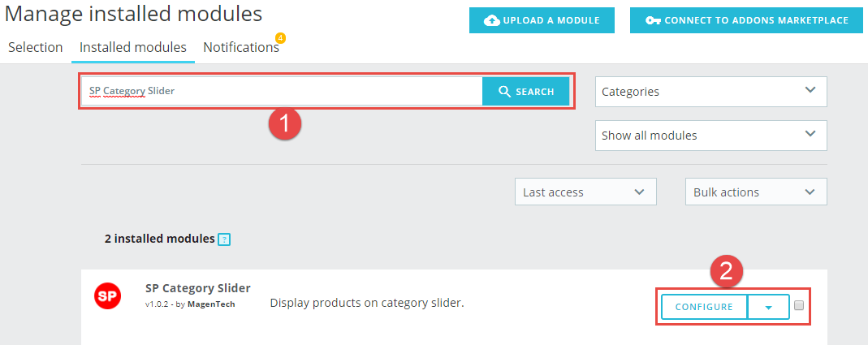Viewport: 868px width, 345px height.
Task: Open the help icon beside installed modules
Action: pyautogui.click(x=223, y=239)
